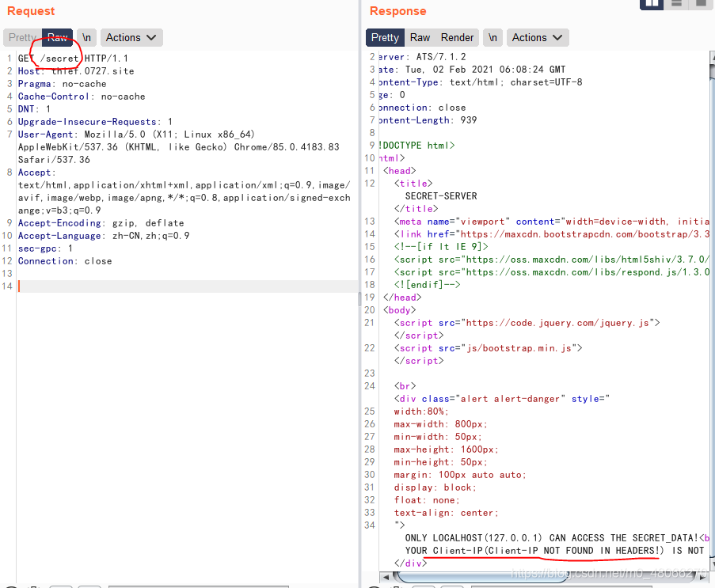715x588 pixels.
Task: Click 'User-Agent' header name
Action: click(45, 135)
